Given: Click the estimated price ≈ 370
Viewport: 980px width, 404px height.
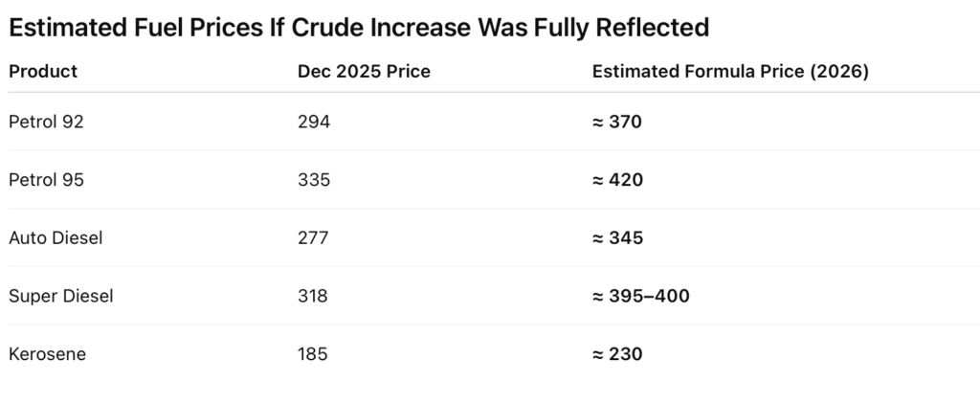Looking at the screenshot, I should (617, 122).
